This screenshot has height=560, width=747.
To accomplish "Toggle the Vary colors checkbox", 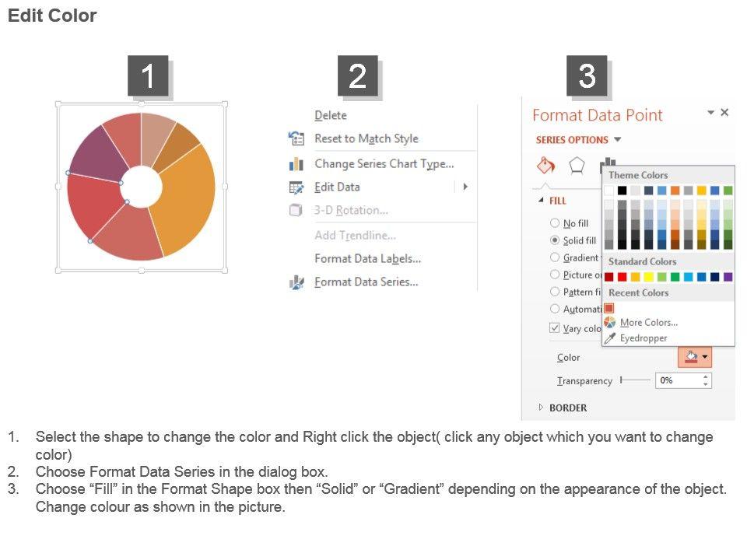I will pyautogui.click(x=555, y=328).
